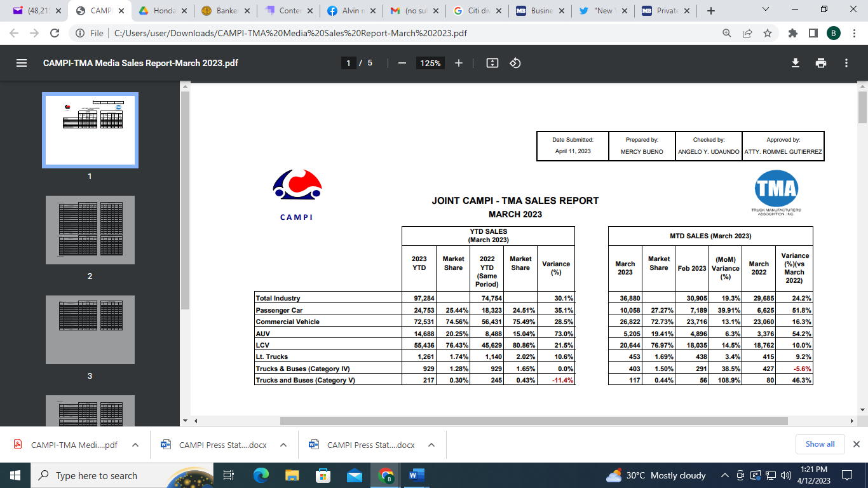868x488 pixels.
Task: Click the zoom out minus icon
Action: tap(402, 63)
